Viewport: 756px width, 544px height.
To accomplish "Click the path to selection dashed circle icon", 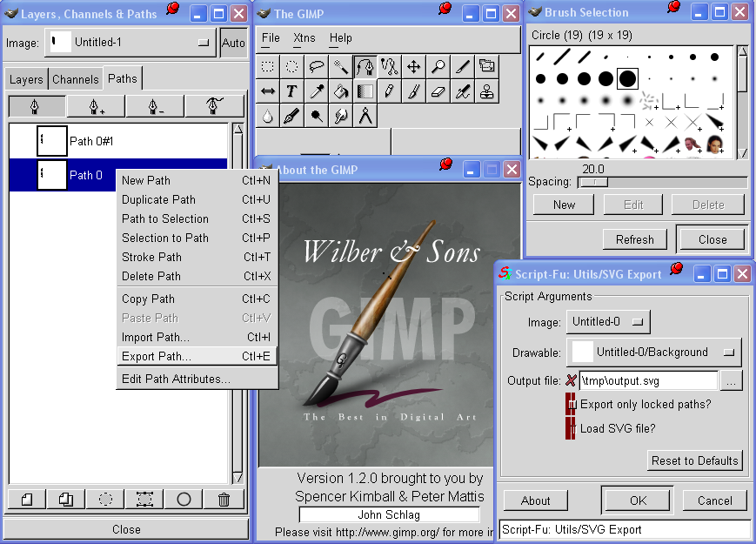I will 105,499.
